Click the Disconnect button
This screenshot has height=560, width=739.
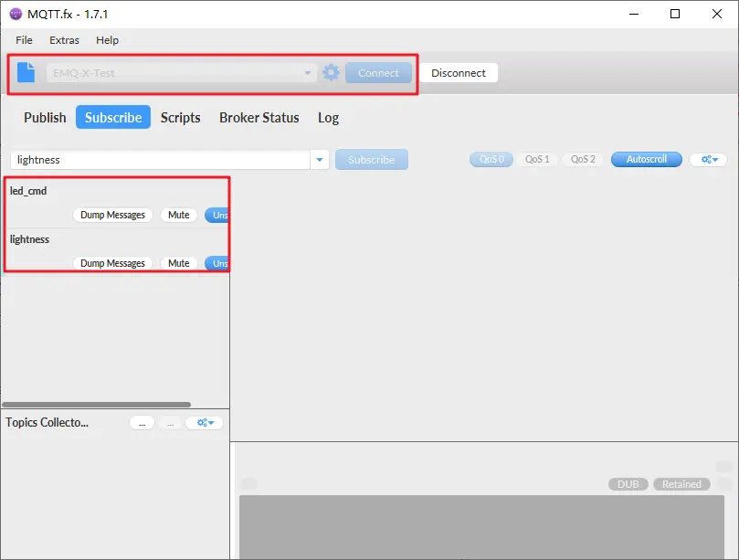(x=458, y=73)
